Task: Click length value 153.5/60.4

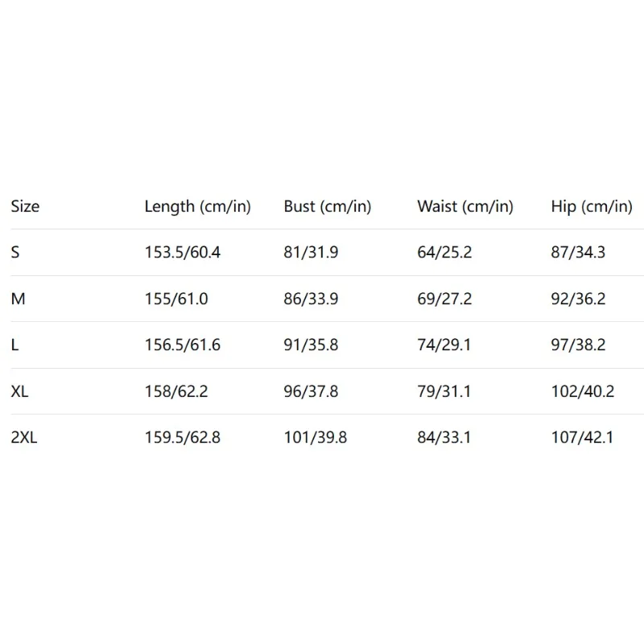Action: 182,253
